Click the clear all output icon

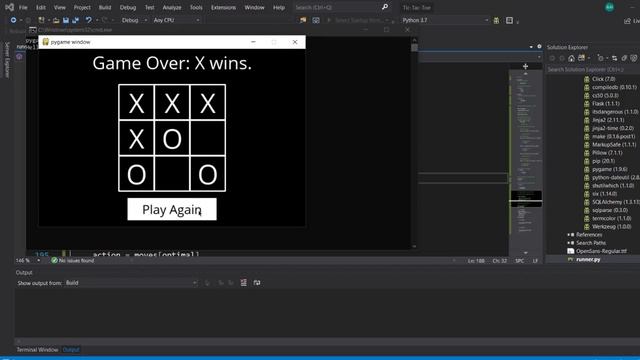pos(243,282)
